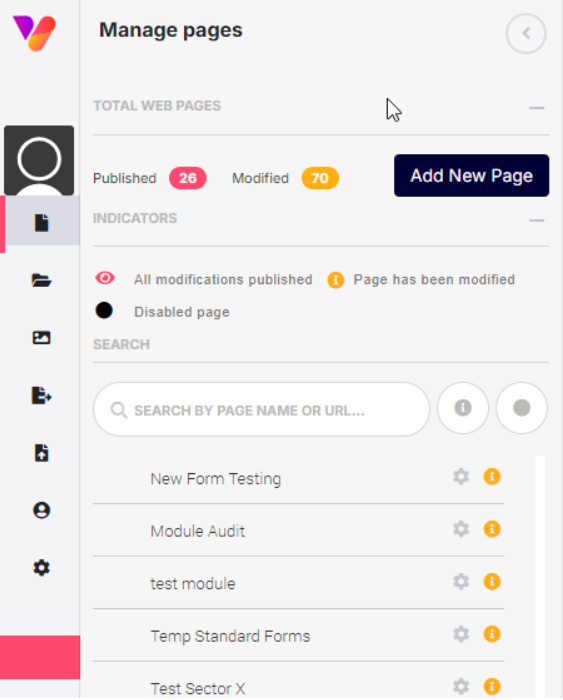Open the folder icon in sidebar
The image size is (563, 700).
(42, 280)
